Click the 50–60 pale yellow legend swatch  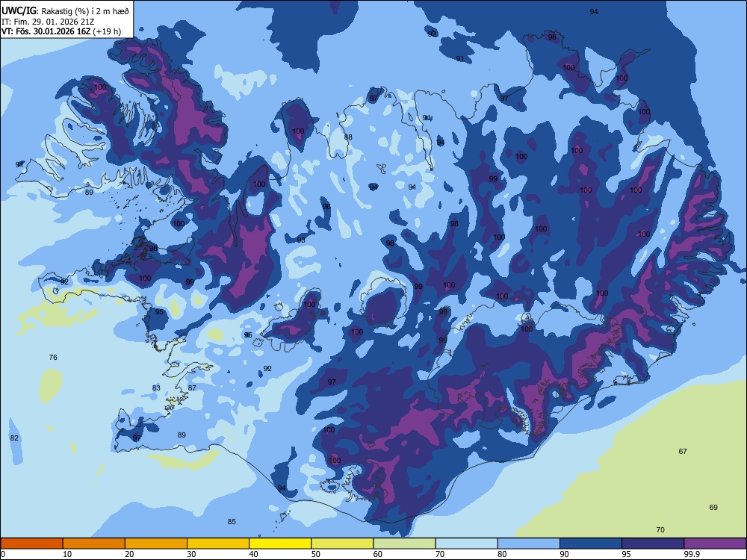click(342, 544)
